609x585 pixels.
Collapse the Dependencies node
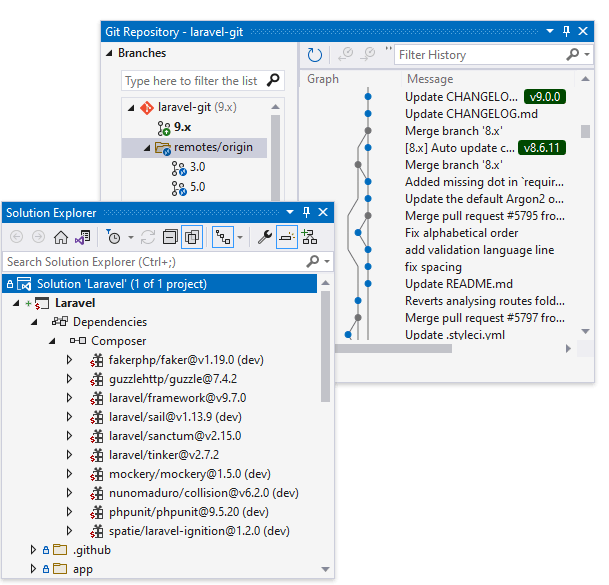(x=34, y=322)
